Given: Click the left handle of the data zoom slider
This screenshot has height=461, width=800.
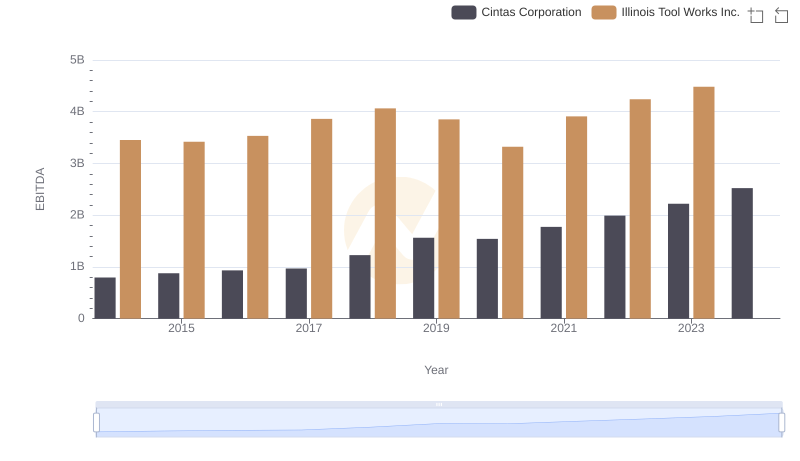Looking at the screenshot, I should (96, 423).
